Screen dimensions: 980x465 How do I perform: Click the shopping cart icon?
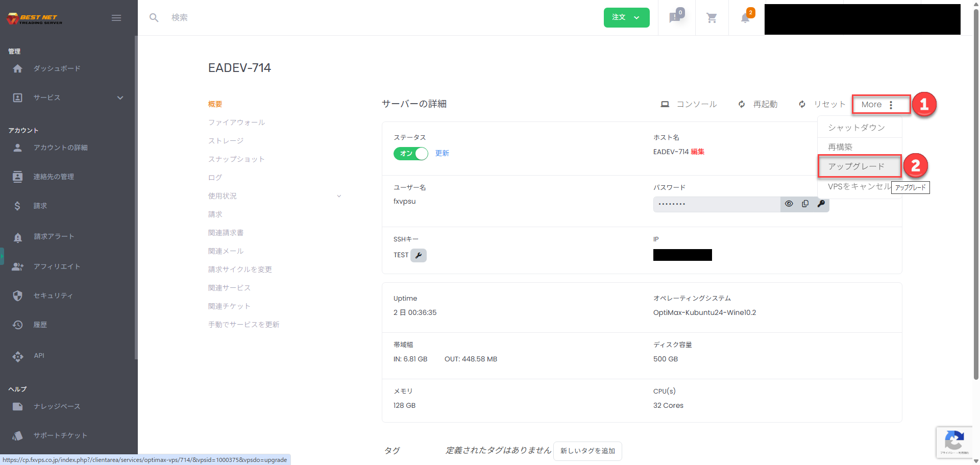pyautogui.click(x=712, y=18)
